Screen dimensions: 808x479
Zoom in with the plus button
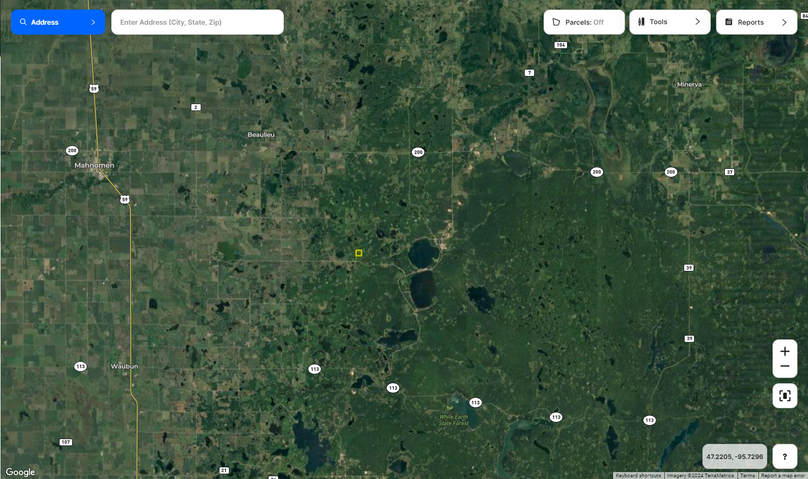pos(785,351)
